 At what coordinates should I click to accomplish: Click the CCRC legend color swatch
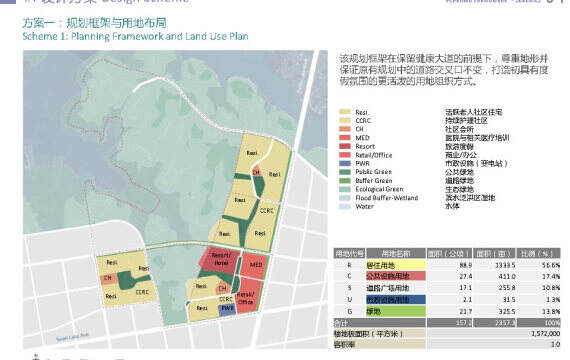(x=345, y=120)
